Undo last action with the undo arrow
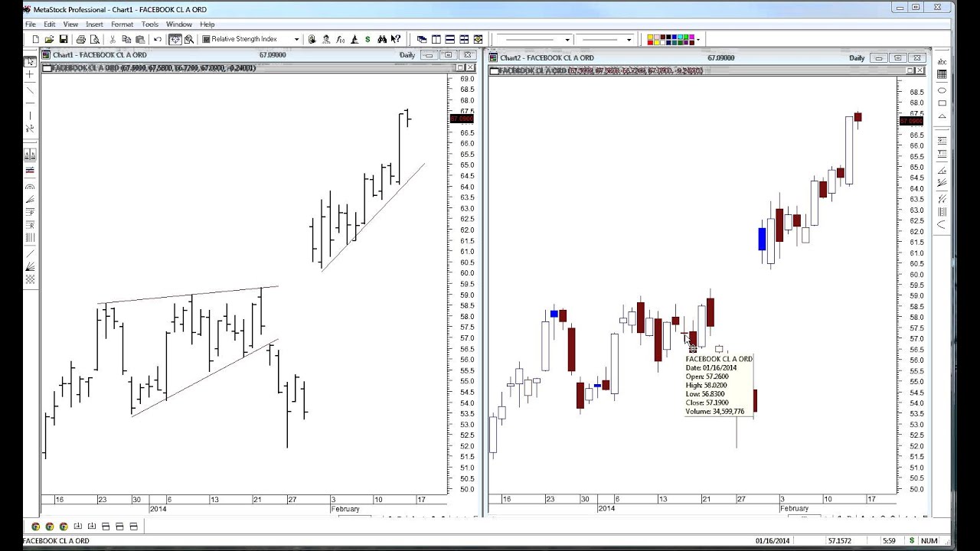The width and height of the screenshot is (980, 551). 158,39
